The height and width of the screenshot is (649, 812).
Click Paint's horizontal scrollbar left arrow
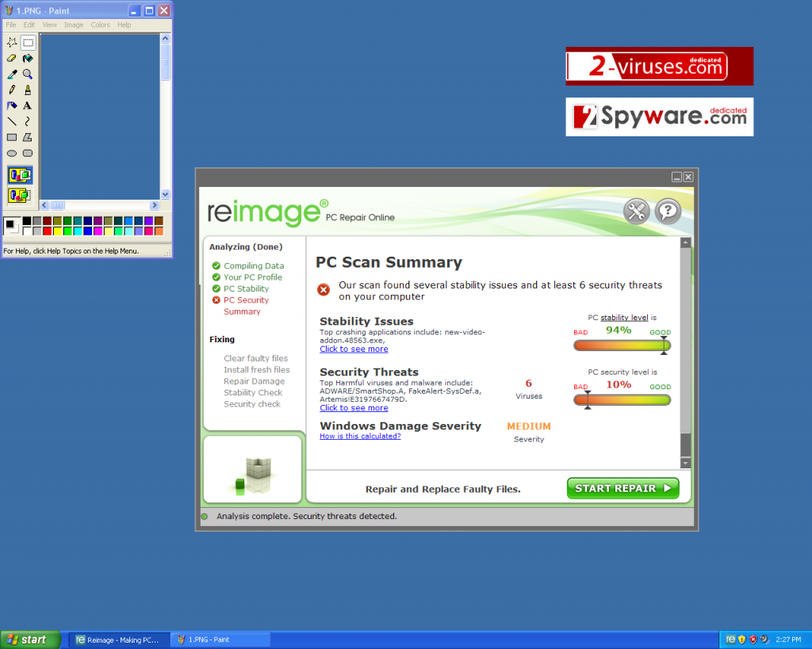pyautogui.click(x=44, y=205)
